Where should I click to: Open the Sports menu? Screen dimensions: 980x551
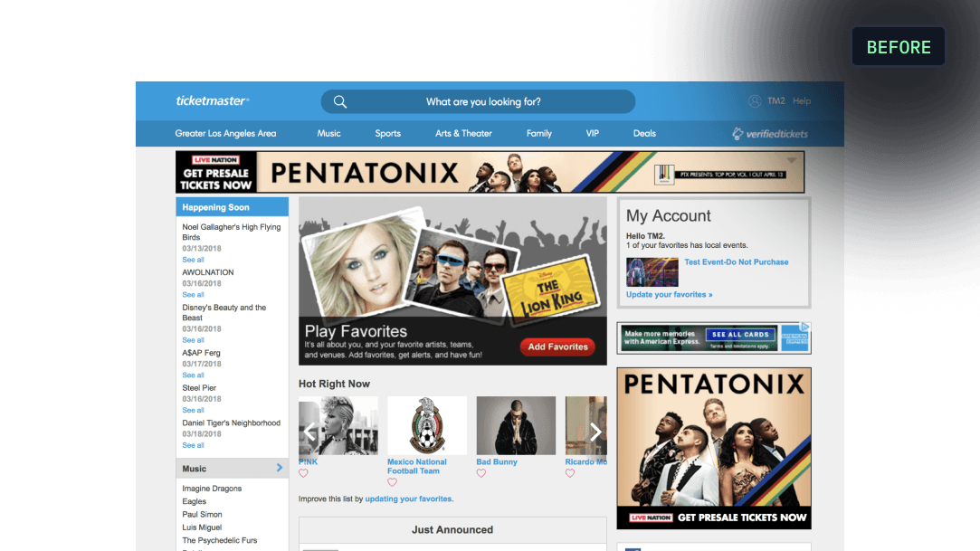point(387,134)
